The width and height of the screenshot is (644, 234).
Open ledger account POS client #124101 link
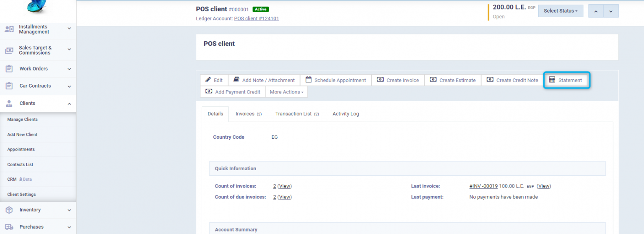click(257, 18)
